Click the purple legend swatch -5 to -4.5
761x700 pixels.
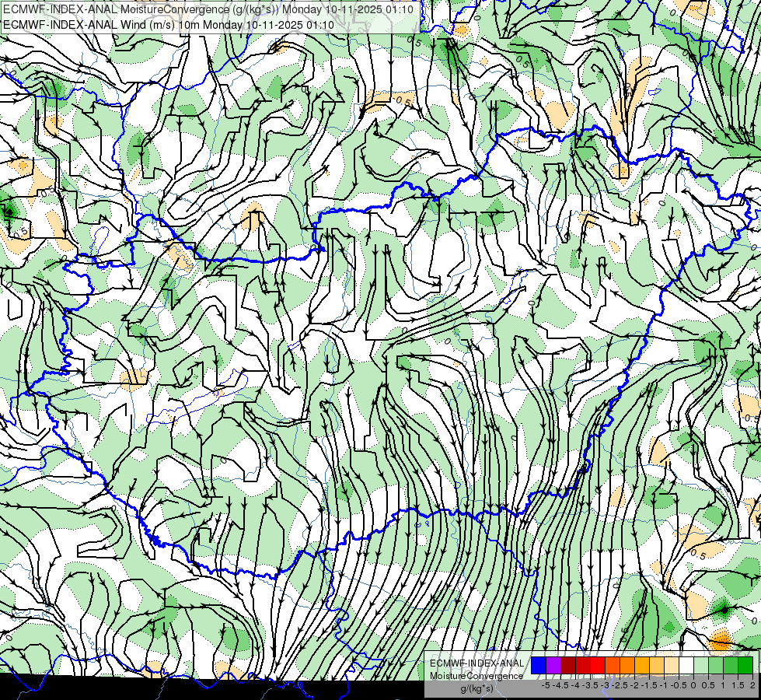(553, 666)
